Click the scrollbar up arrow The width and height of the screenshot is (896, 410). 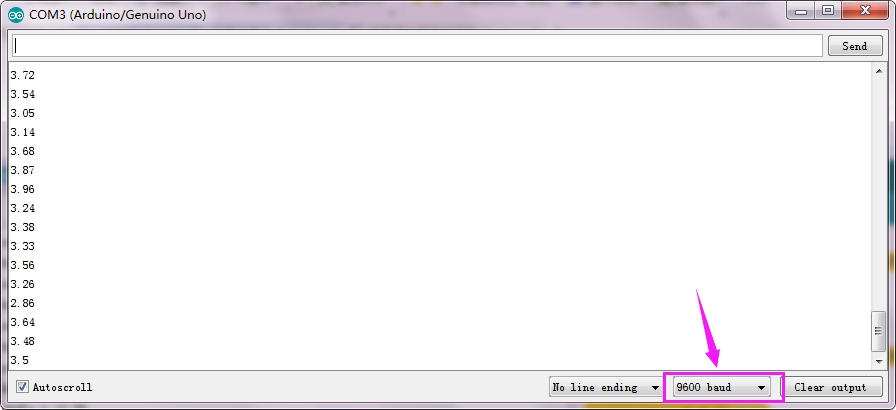click(878, 71)
